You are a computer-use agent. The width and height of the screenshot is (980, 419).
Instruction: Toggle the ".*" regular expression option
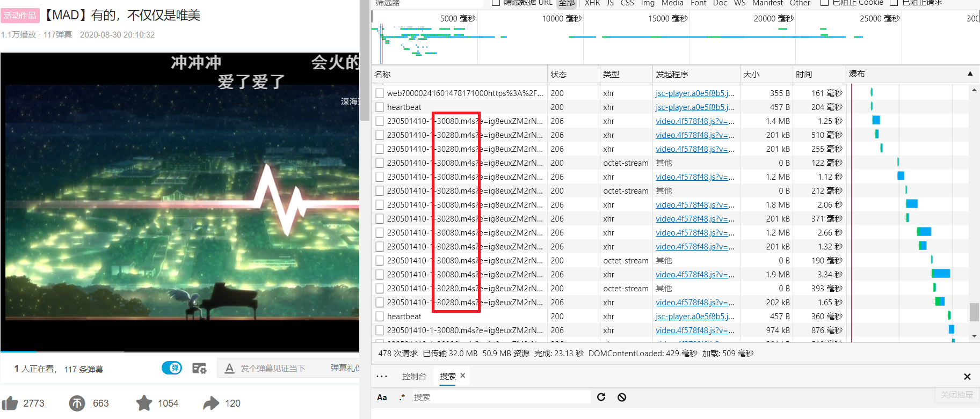coord(402,398)
